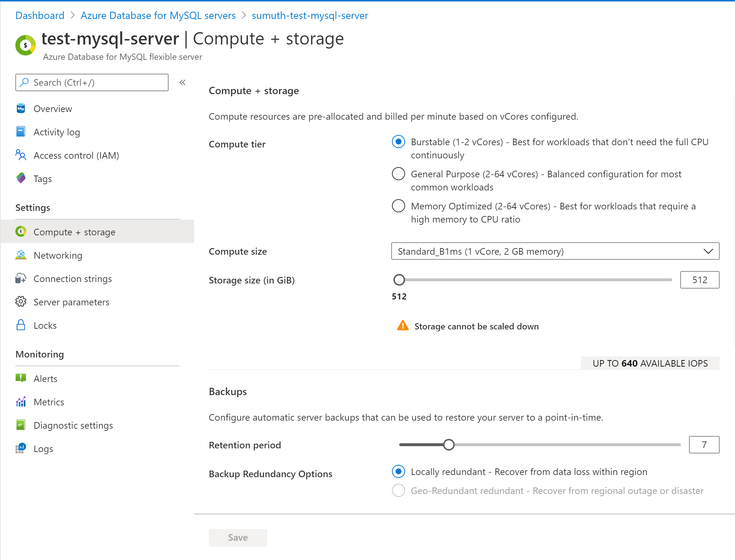Select Memory Optimized compute tier
The height and width of the screenshot is (560, 735).
click(x=398, y=206)
